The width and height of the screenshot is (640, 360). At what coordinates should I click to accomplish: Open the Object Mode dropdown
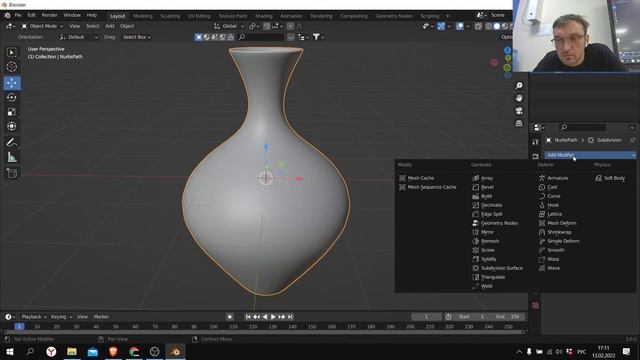click(42, 26)
